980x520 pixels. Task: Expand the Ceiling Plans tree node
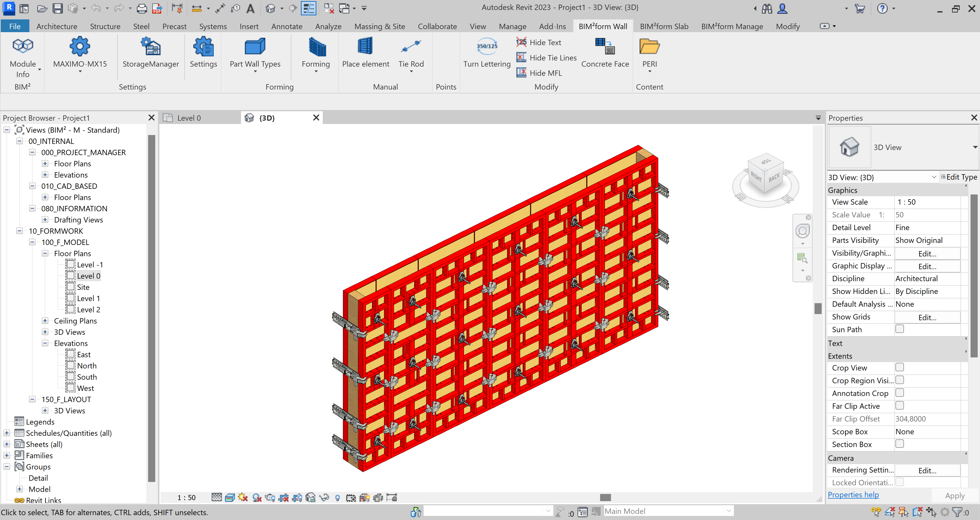click(x=45, y=320)
